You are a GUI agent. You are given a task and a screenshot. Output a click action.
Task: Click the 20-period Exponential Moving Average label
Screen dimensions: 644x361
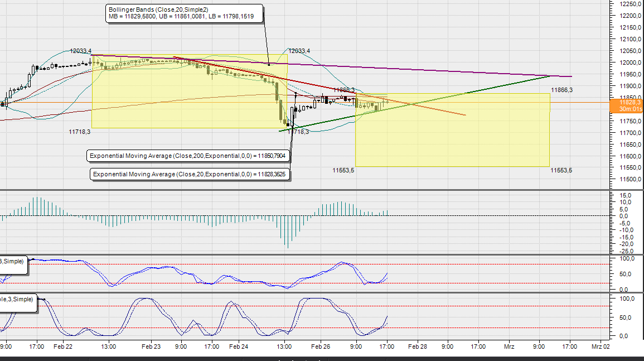tap(190, 174)
